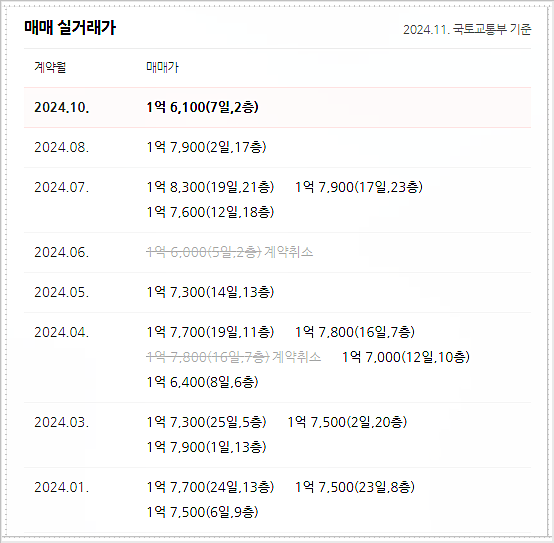Click the 매매가 column header
The image size is (554, 543).
point(163,67)
